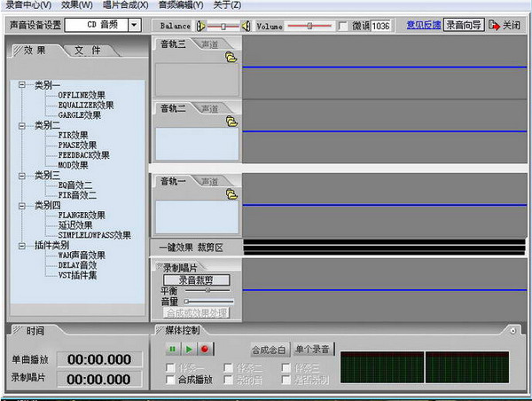
Task: Collapse the 类别二 tree node
Action: pyautogui.click(x=21, y=126)
